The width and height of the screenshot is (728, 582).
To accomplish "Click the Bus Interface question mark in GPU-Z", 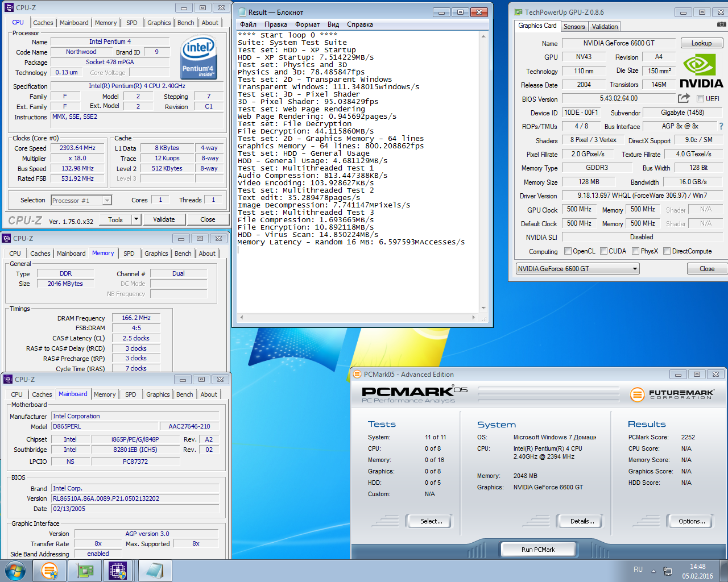I will (721, 126).
